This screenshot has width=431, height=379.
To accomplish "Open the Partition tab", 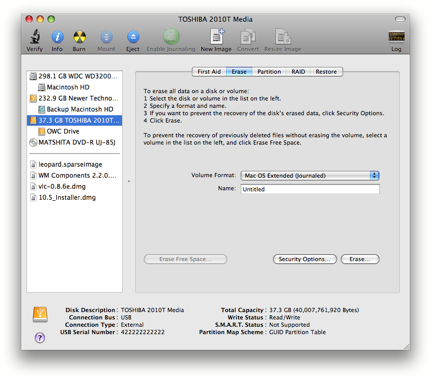I will point(269,72).
